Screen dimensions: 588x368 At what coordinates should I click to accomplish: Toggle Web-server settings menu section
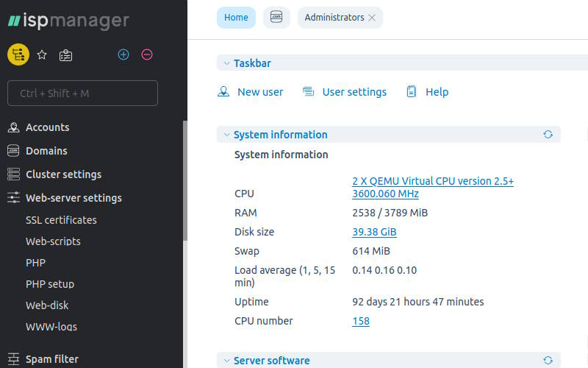tap(73, 198)
